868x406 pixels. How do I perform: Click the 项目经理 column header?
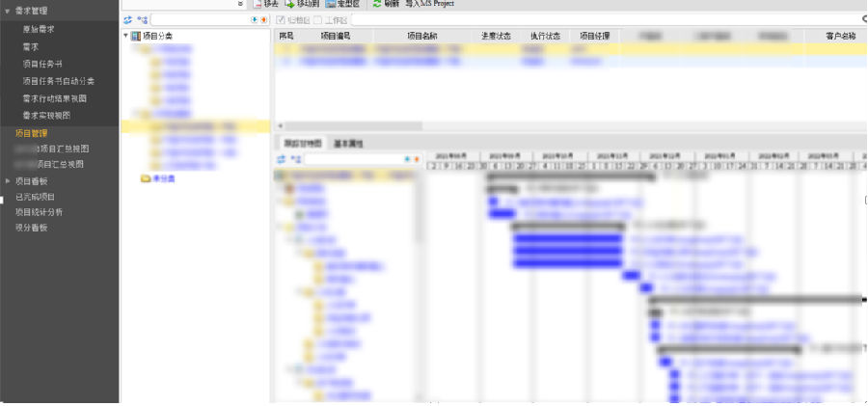click(x=594, y=36)
